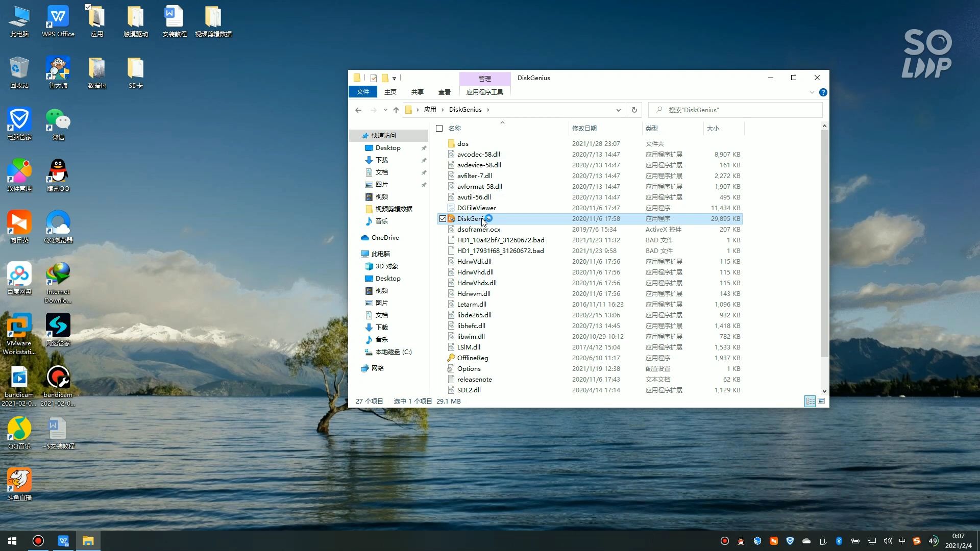
Task: Open recent locations dropdown arrow
Action: click(385, 110)
